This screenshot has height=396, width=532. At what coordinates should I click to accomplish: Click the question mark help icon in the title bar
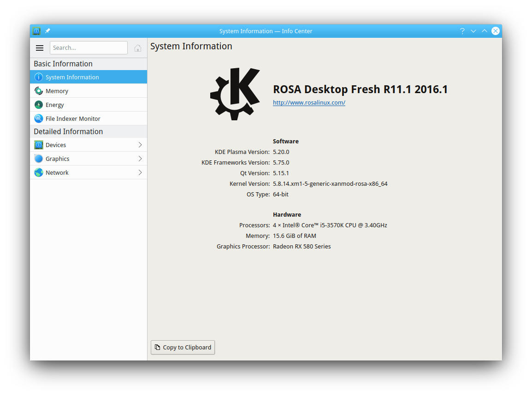point(462,31)
